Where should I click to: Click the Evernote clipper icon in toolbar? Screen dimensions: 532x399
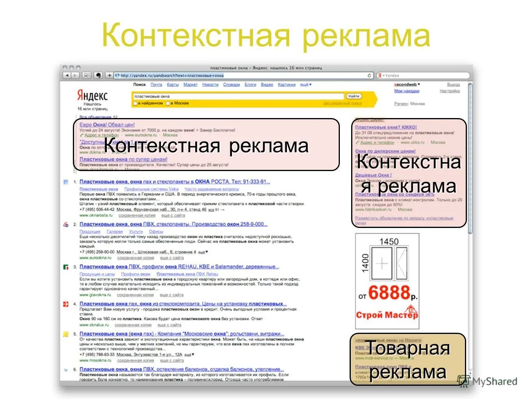click(98, 76)
